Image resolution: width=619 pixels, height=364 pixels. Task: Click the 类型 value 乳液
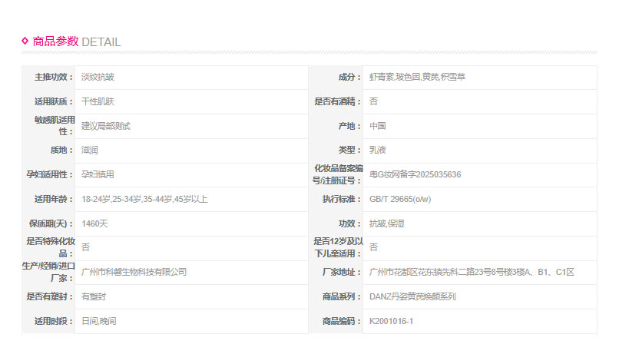click(x=377, y=151)
